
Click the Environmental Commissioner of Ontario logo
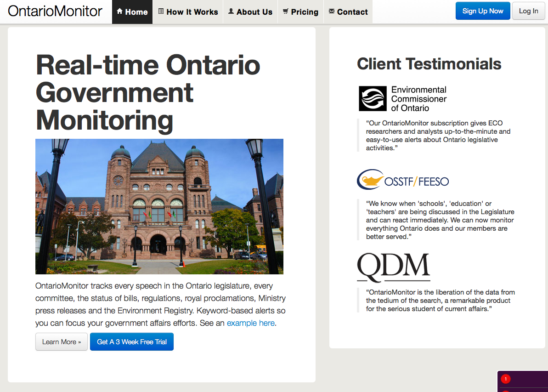402,99
